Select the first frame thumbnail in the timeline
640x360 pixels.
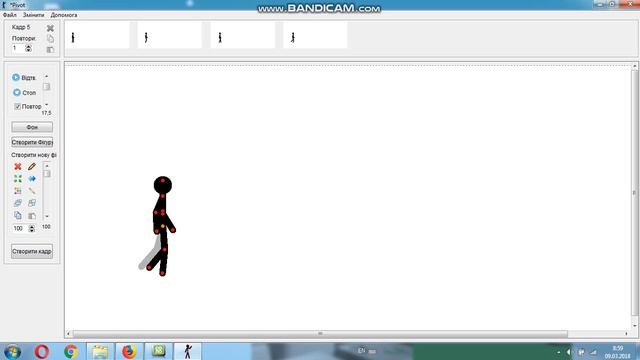(97, 35)
